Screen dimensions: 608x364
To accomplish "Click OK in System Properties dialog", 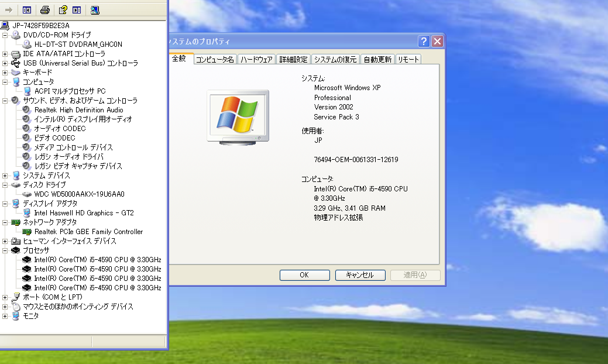I will (x=304, y=275).
